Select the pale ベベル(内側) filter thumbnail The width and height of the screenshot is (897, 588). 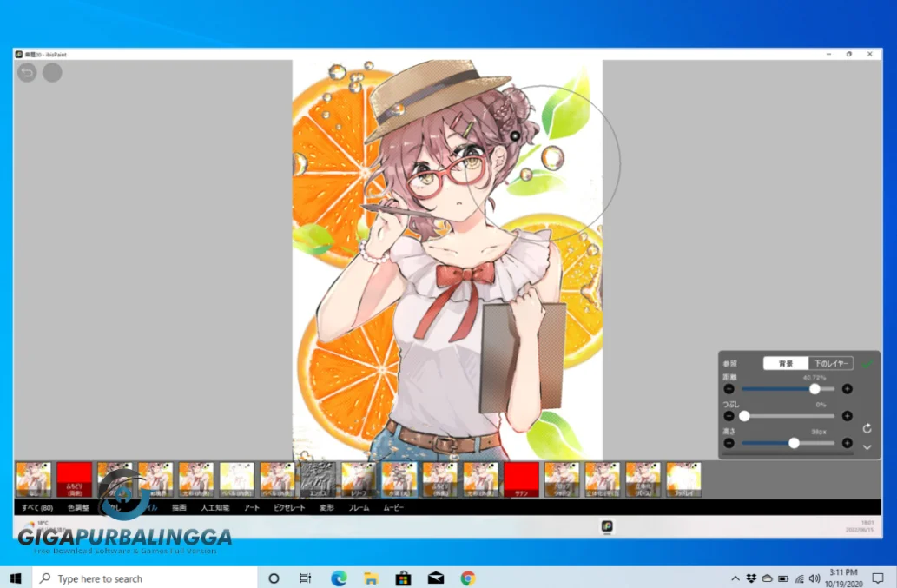click(237, 479)
